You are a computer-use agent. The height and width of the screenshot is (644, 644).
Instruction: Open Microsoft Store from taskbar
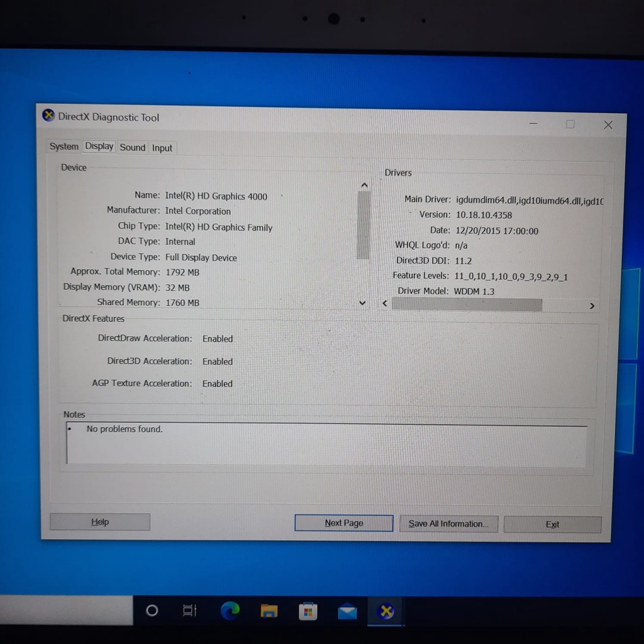[x=308, y=611]
